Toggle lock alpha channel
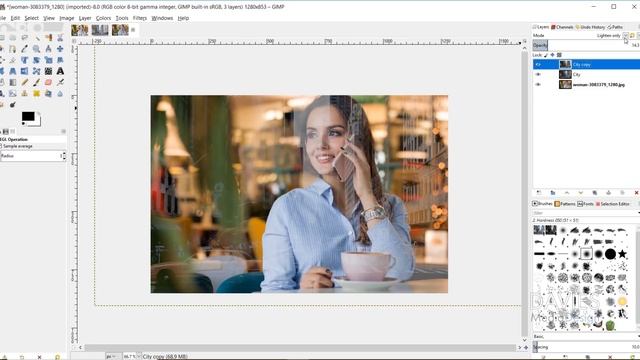This screenshot has height=360, width=640. click(559, 55)
